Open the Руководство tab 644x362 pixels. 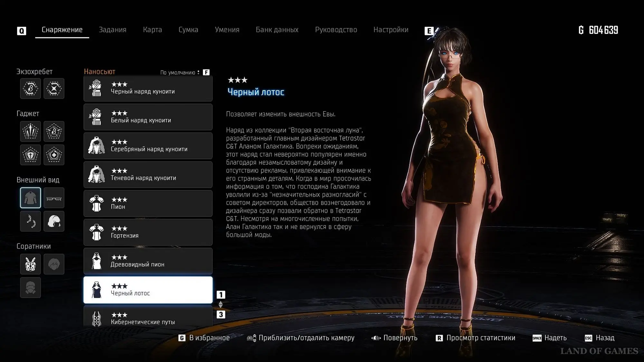click(336, 30)
